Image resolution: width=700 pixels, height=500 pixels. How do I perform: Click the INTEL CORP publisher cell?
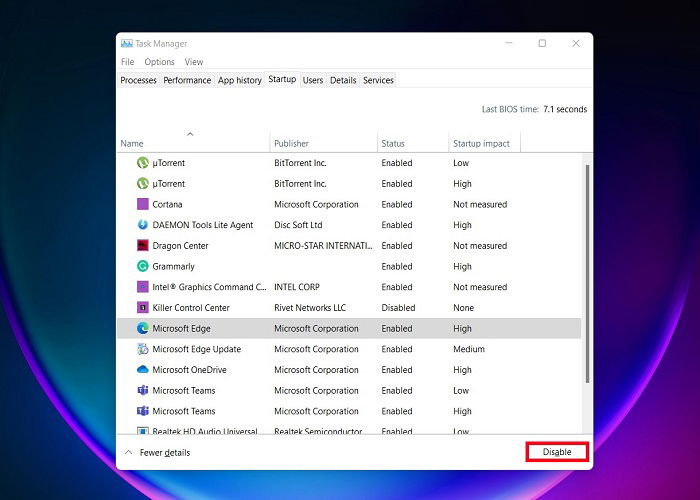(x=297, y=287)
